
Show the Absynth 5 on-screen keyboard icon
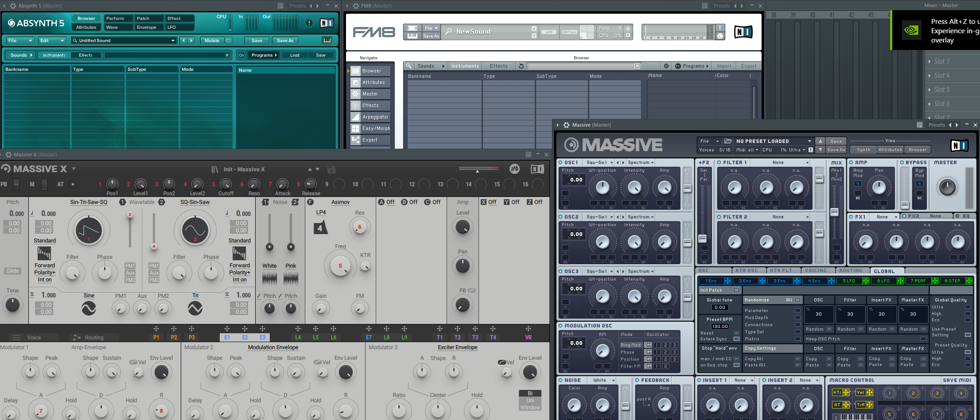tap(327, 41)
